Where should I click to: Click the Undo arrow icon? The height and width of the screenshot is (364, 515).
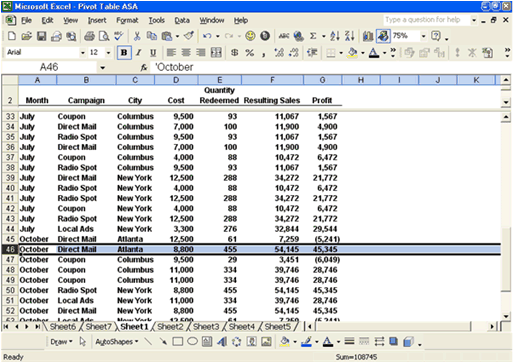pyautogui.click(x=207, y=36)
